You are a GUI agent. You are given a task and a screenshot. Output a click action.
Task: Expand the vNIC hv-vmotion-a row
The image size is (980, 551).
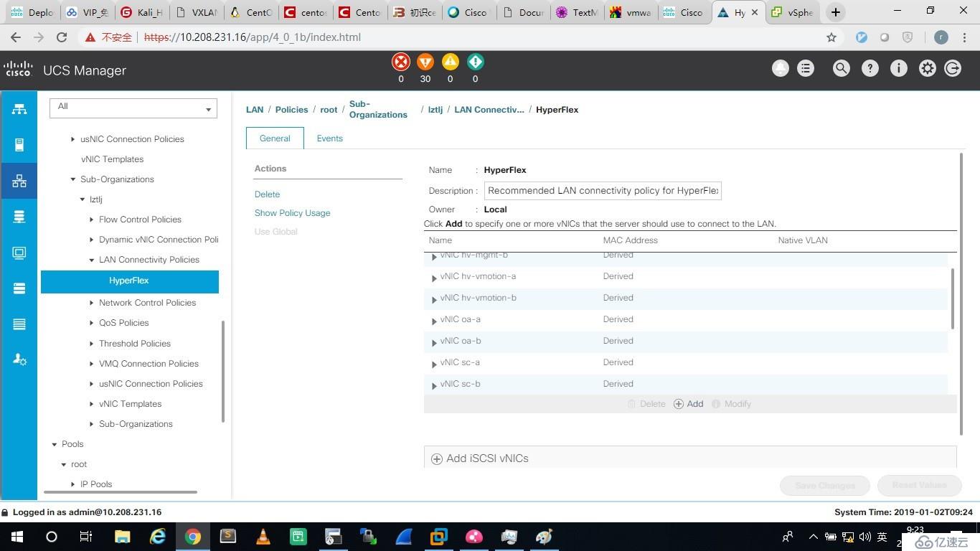(434, 278)
